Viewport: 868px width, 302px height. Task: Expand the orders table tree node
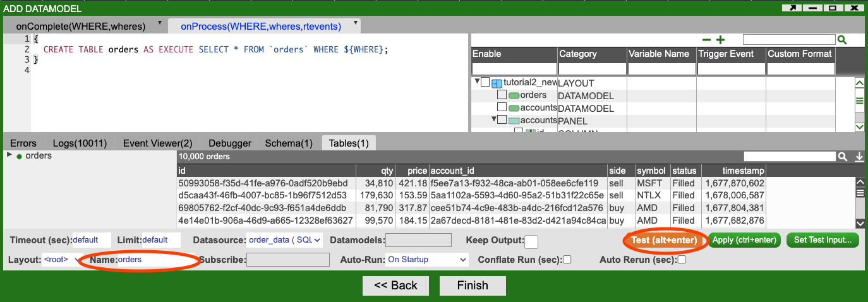click(x=9, y=155)
